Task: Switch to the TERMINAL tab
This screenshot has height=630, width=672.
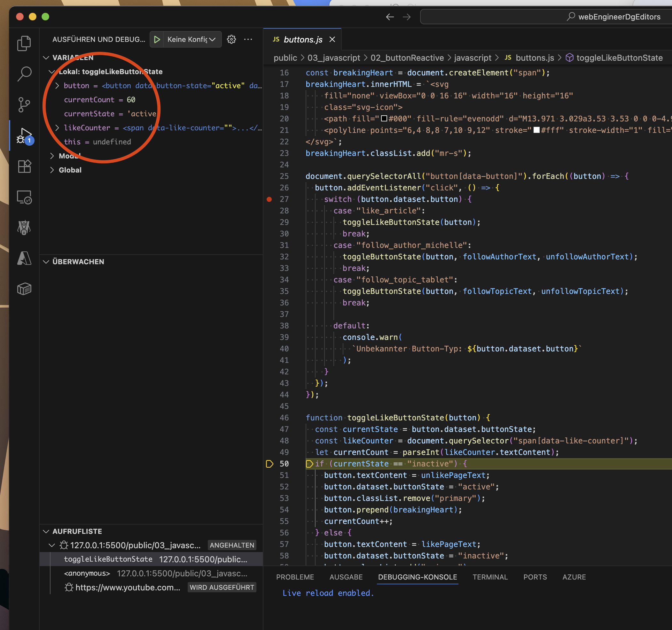Action: [490, 577]
